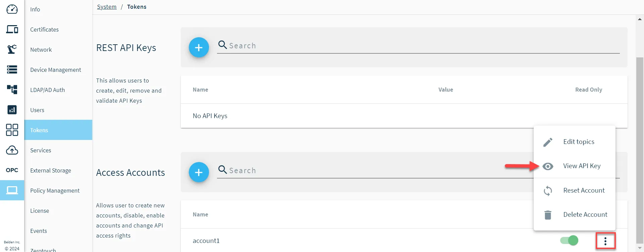Click the pencil icon beside Edit topics
Screen dimensions: 644x252
pyautogui.click(x=548, y=142)
